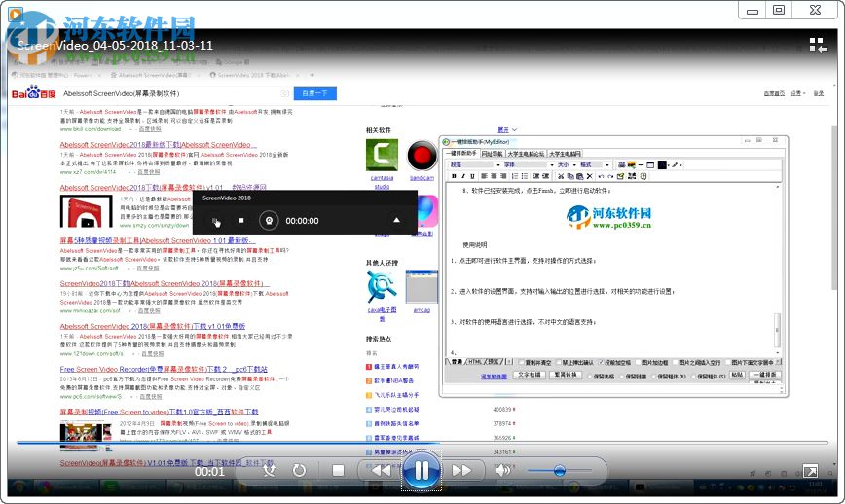Click the insert table icon in MyEditor
Screen dimensions: 845x504
(650, 165)
